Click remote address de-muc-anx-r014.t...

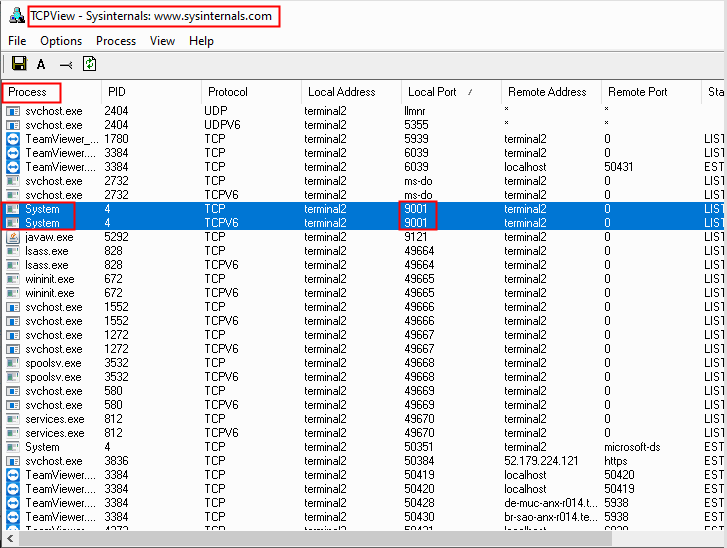(x=551, y=503)
